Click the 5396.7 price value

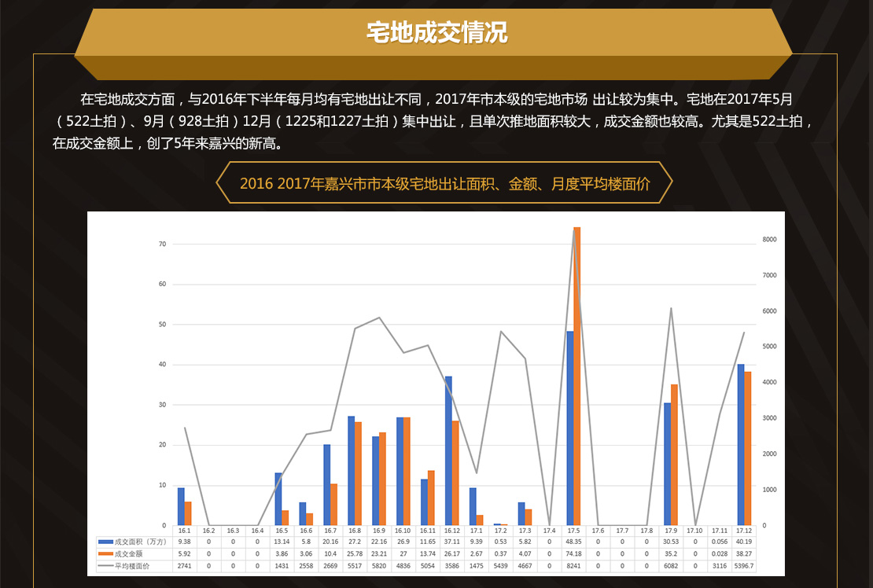pyautogui.click(x=744, y=566)
